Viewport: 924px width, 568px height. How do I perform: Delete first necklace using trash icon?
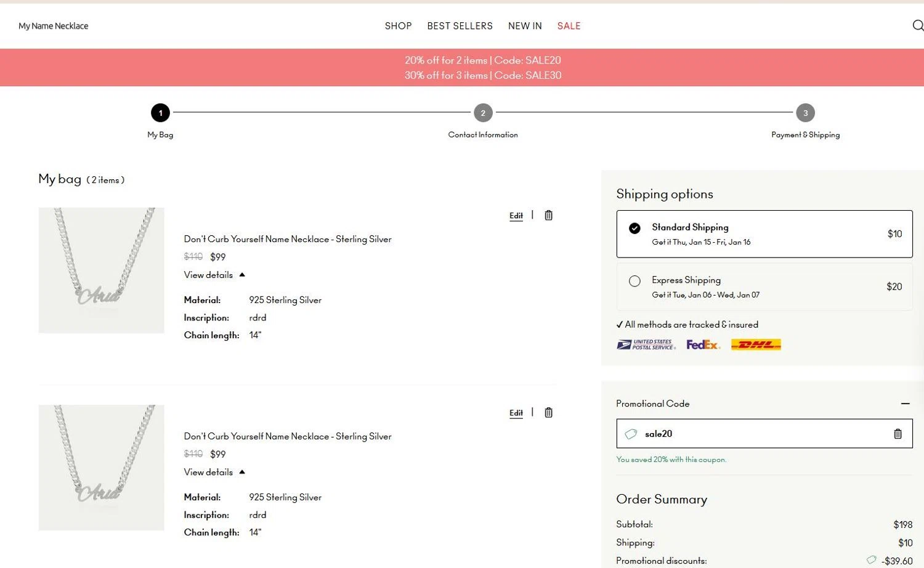tap(548, 215)
